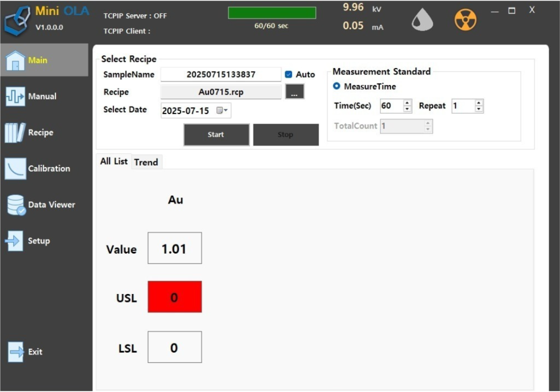Increase Time(Sec) with the up arrow
The width and height of the screenshot is (560, 392).
pos(407,103)
